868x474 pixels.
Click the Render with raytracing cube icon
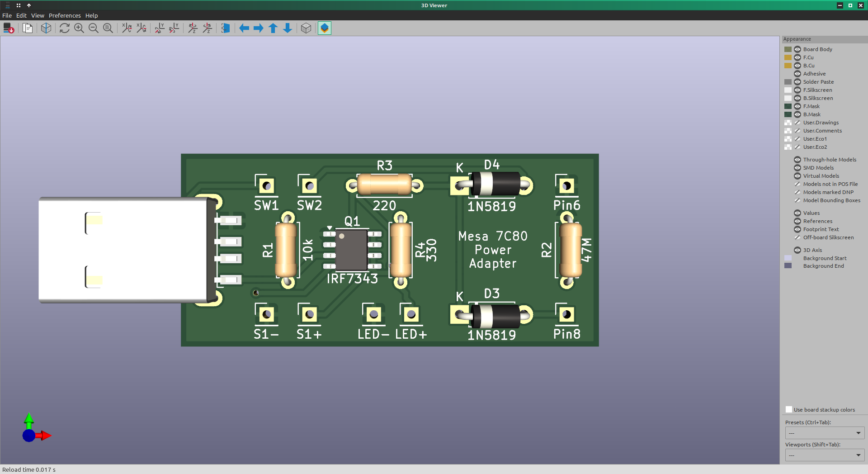click(46, 28)
